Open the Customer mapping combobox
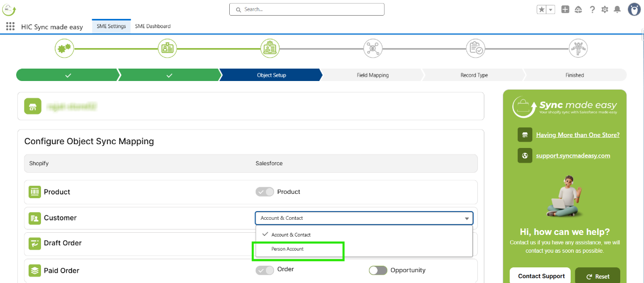This screenshot has height=283, width=644. 364,218
